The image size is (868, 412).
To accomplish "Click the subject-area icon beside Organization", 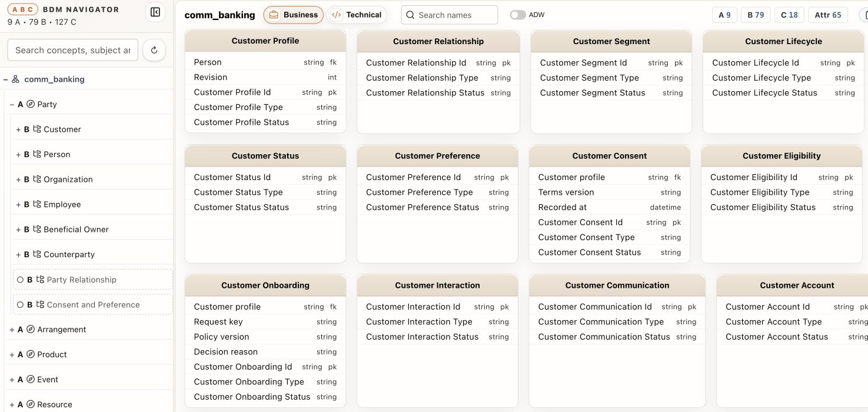I will tap(37, 179).
